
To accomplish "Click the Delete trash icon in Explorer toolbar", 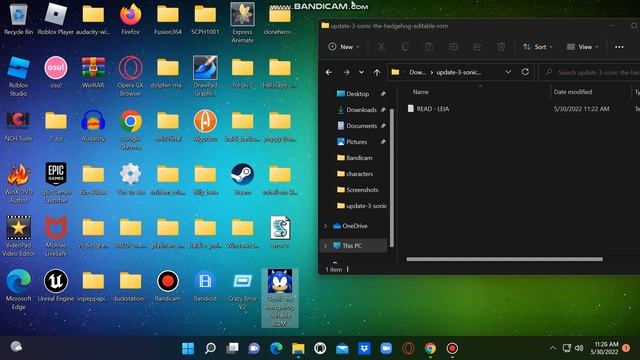I will [501, 47].
